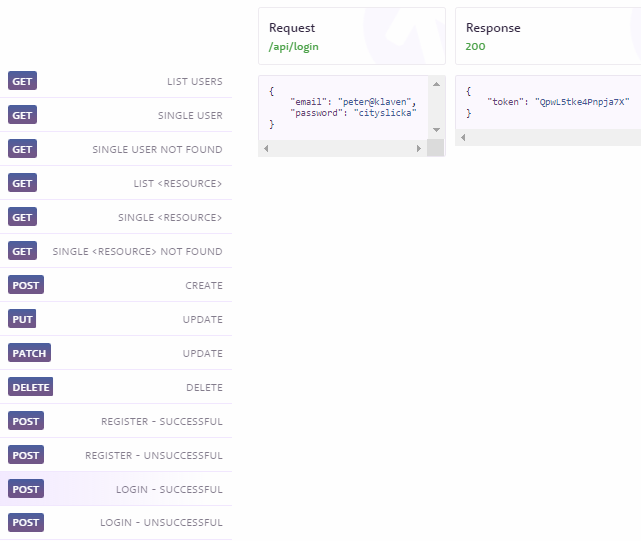Choose the PATCH UPDATE endpoint

pos(116,352)
